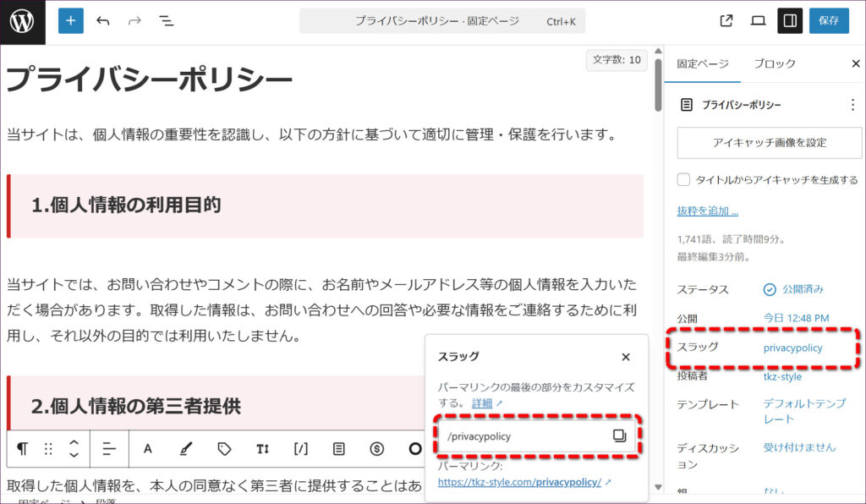Undo the last change
The height and width of the screenshot is (504, 866).
103,21
